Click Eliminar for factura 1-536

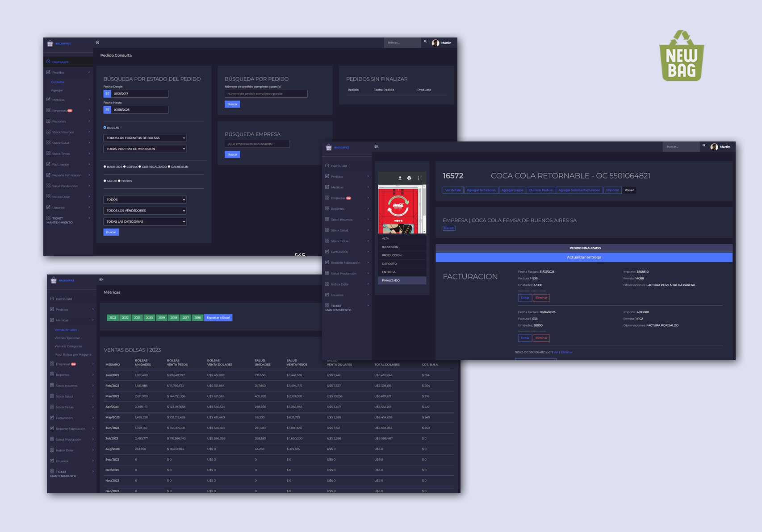coord(541,298)
